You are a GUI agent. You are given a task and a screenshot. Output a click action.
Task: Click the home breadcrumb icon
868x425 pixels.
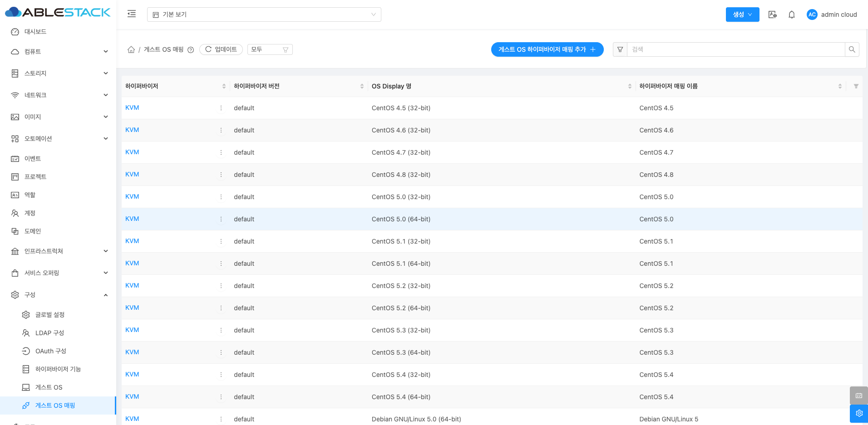131,49
